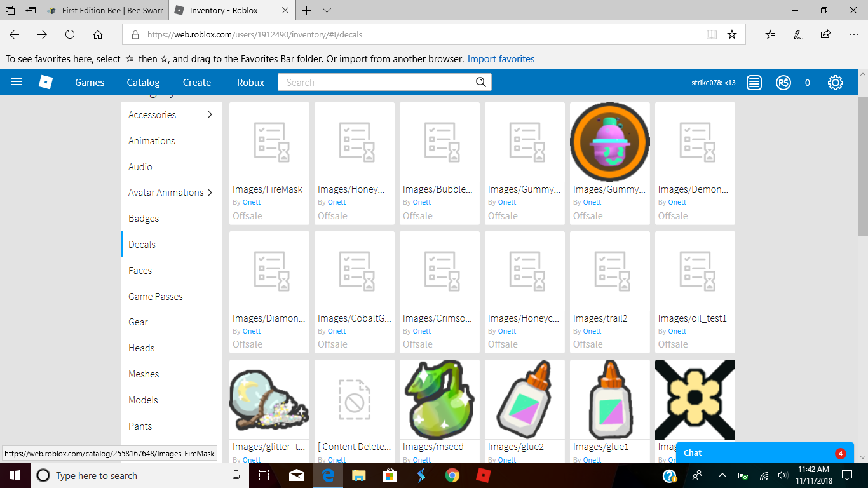Go back to previous page
The width and height of the screenshot is (868, 488).
15,35
